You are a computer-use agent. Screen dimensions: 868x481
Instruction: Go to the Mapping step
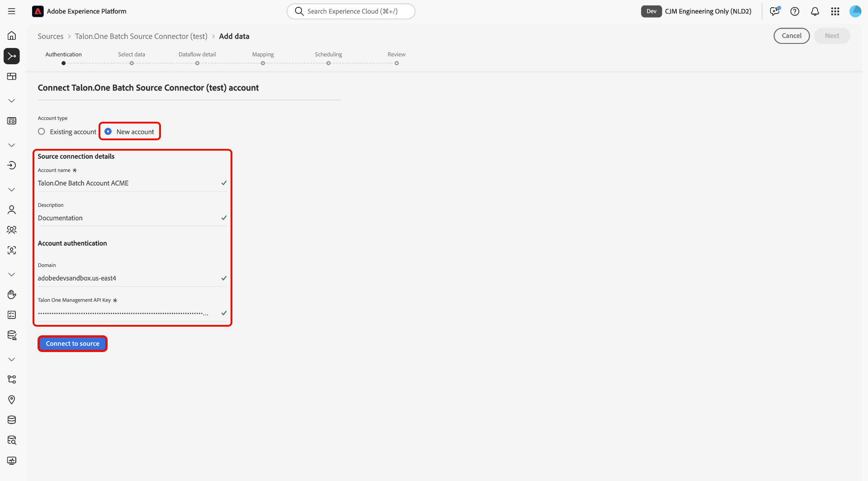[x=263, y=58]
